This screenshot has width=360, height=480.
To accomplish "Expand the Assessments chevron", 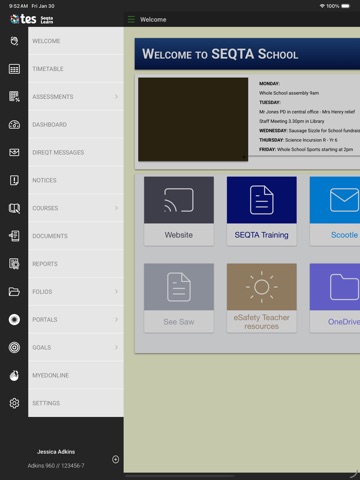I will (116, 97).
